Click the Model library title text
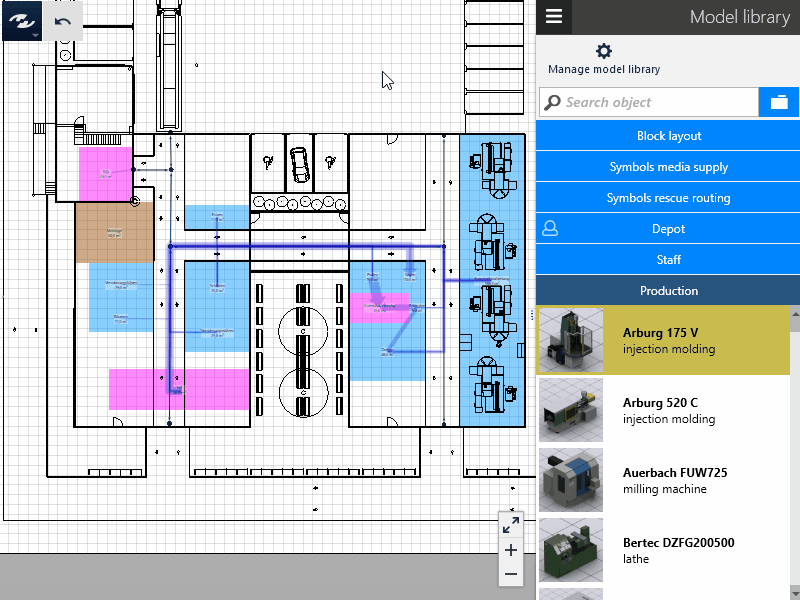Viewport: 800px width, 600px height. (740, 17)
